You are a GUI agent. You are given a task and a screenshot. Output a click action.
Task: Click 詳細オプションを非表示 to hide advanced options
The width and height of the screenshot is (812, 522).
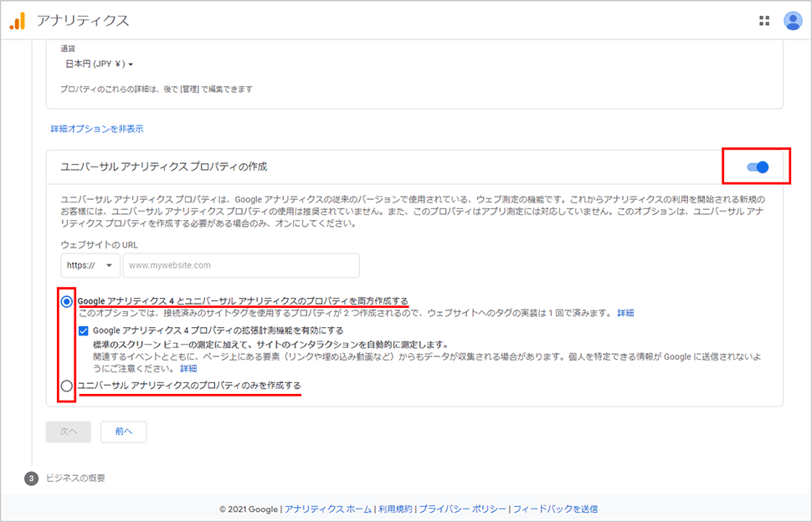[97, 129]
